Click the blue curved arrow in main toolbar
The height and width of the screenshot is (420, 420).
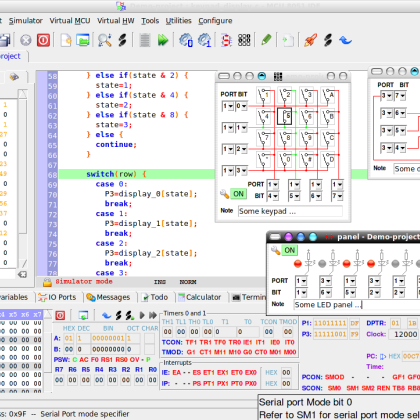click(345, 40)
